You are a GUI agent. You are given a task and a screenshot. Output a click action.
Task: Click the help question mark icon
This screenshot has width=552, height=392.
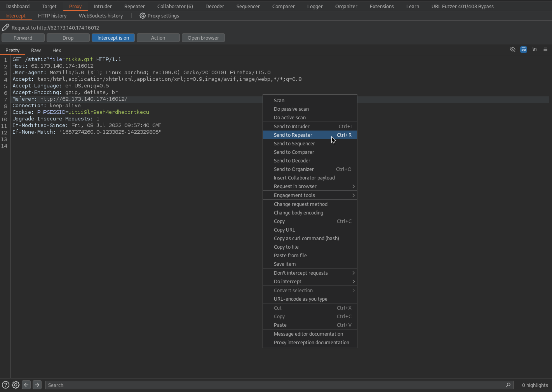pyautogui.click(x=5, y=385)
